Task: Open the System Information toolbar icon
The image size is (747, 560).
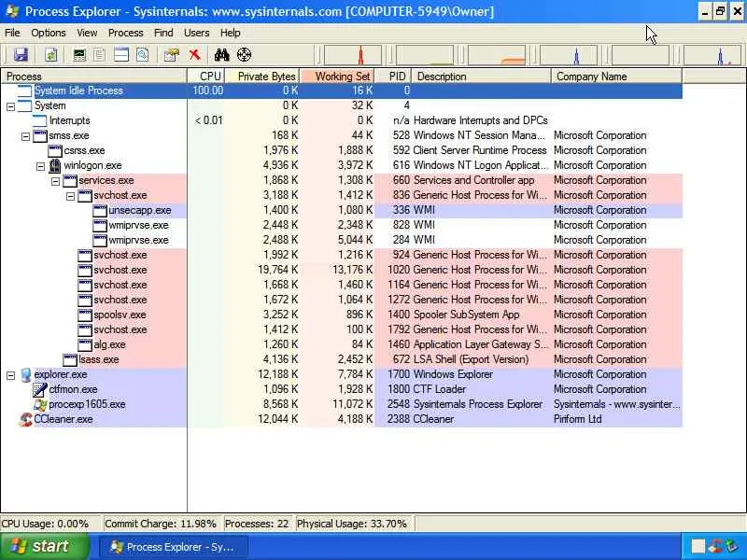Action: coord(79,55)
